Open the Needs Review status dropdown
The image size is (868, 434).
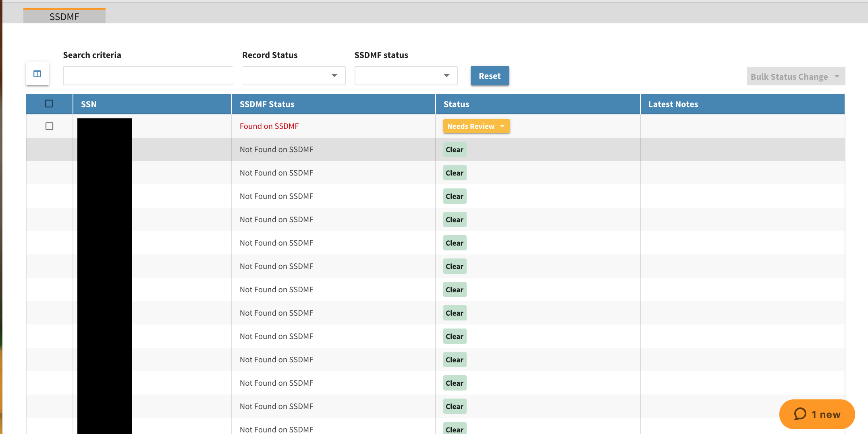tap(476, 126)
